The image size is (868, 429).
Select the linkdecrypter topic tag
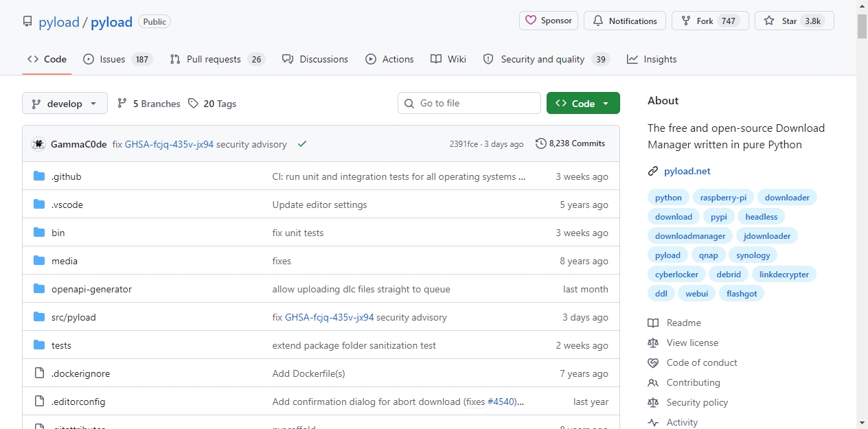[784, 275]
